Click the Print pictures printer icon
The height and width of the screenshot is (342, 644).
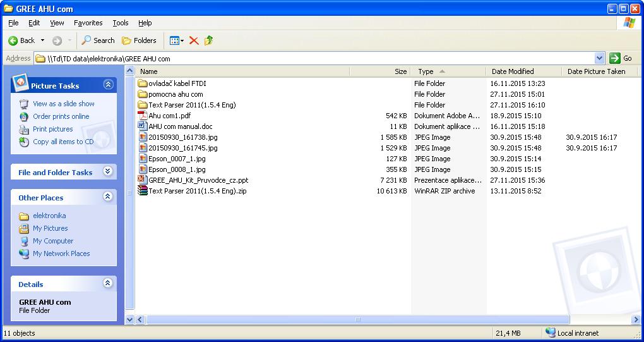pyautogui.click(x=24, y=130)
